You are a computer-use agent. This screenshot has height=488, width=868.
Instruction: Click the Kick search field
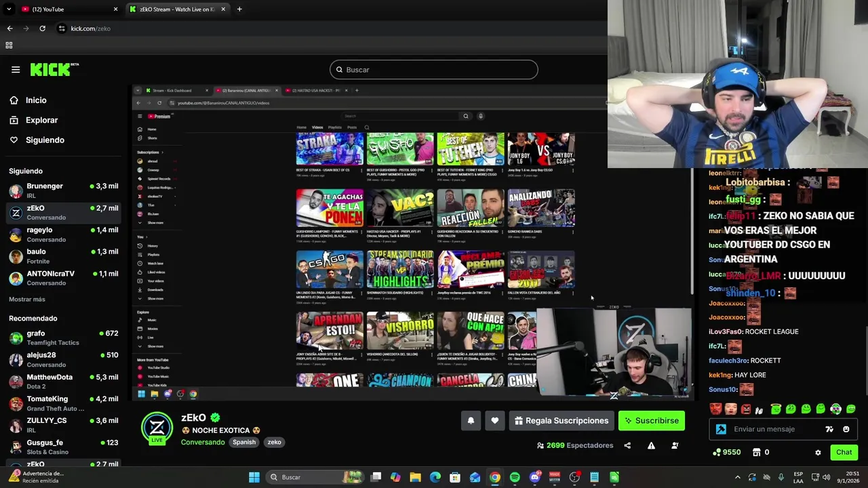click(x=434, y=70)
